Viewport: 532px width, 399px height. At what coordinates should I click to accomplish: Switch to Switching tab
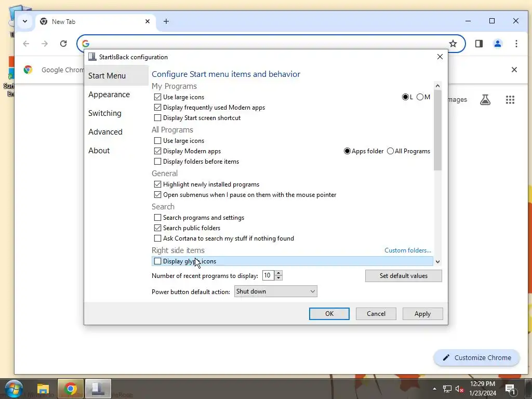[104, 113]
